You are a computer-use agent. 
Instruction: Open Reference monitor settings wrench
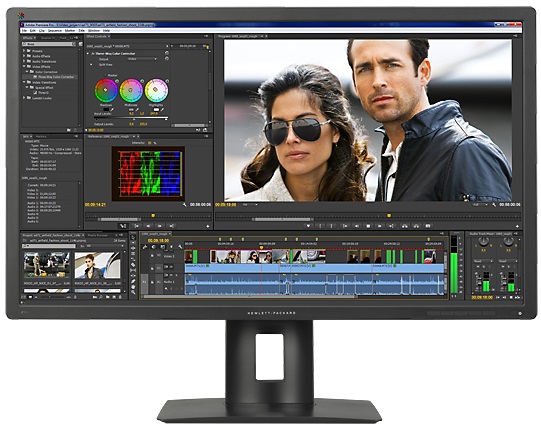(x=185, y=205)
